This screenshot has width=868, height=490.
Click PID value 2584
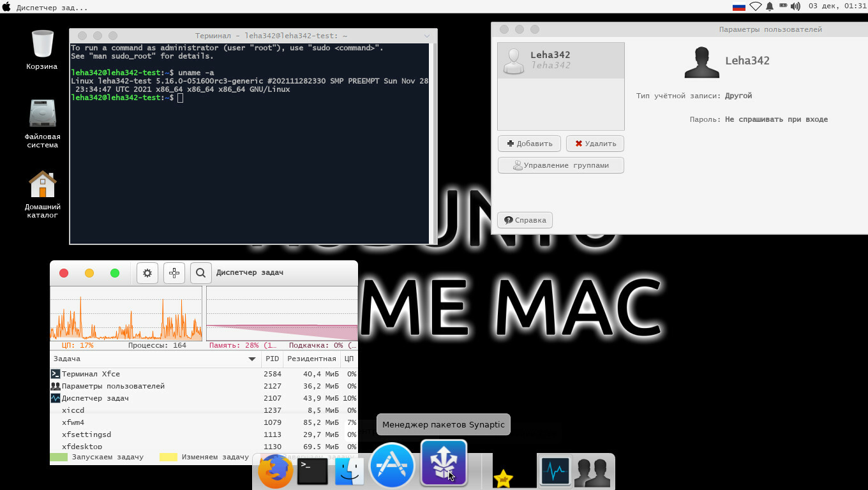273,374
